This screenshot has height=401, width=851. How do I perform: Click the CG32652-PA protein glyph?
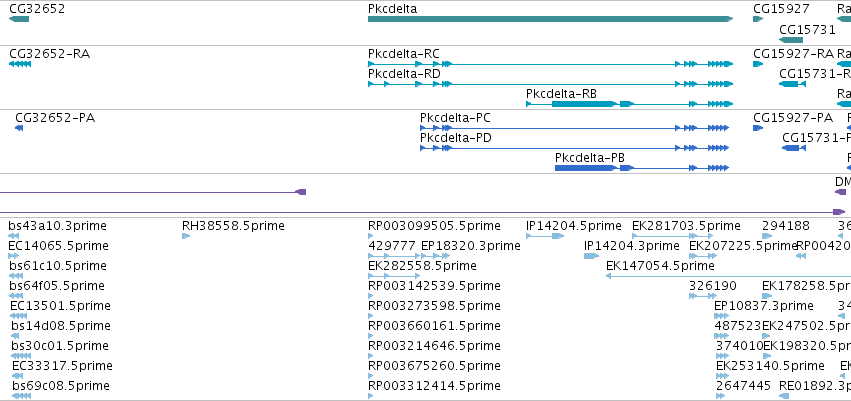tap(19, 128)
